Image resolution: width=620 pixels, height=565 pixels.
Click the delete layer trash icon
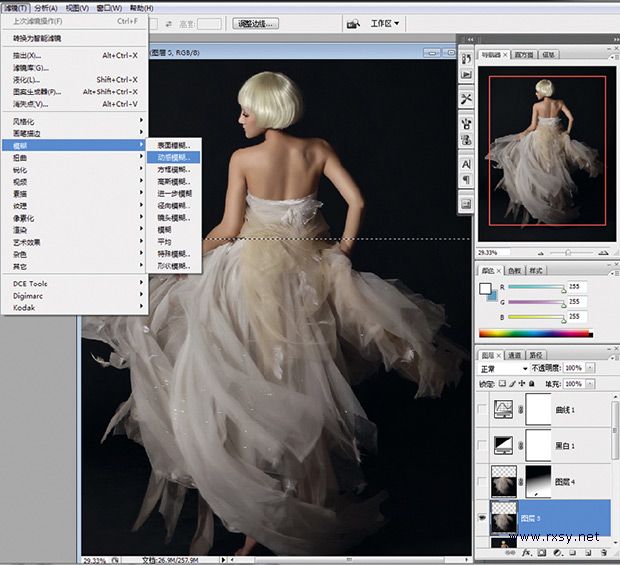point(603,553)
